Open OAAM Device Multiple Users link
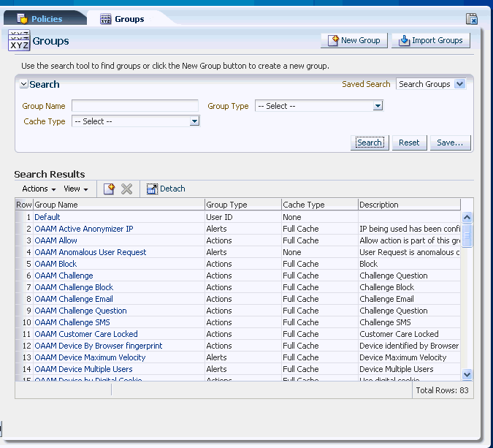This screenshot has width=493, height=448. pos(84,369)
